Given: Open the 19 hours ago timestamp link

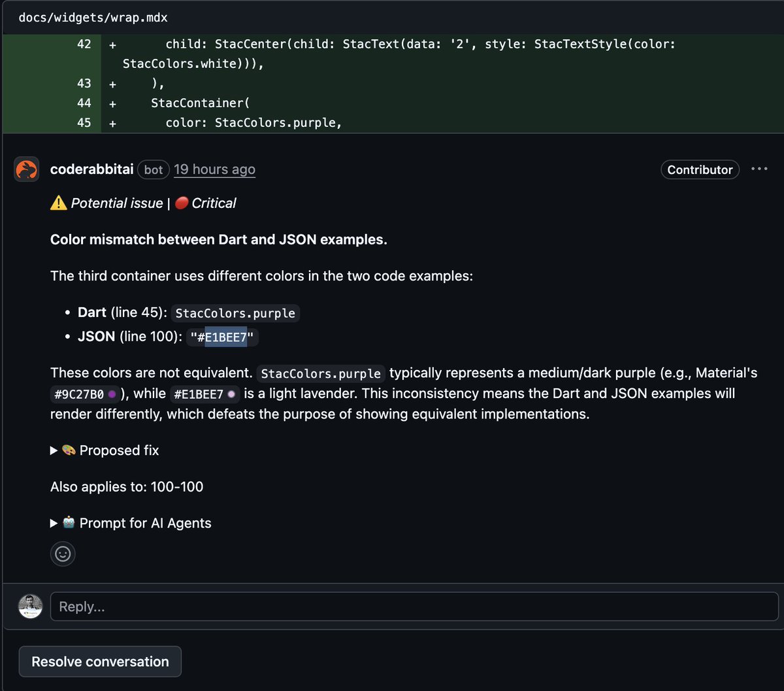Looking at the screenshot, I should click(x=214, y=169).
